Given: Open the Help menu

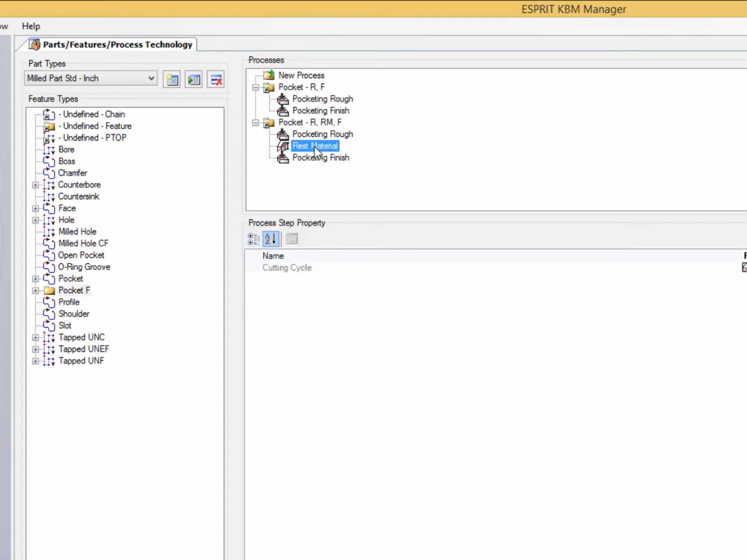Looking at the screenshot, I should coord(30,26).
